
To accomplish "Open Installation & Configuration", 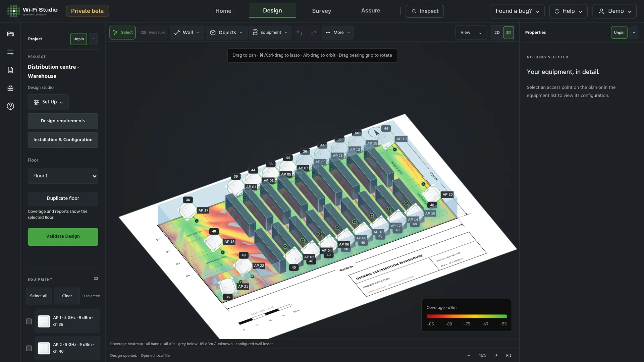I will (x=63, y=140).
